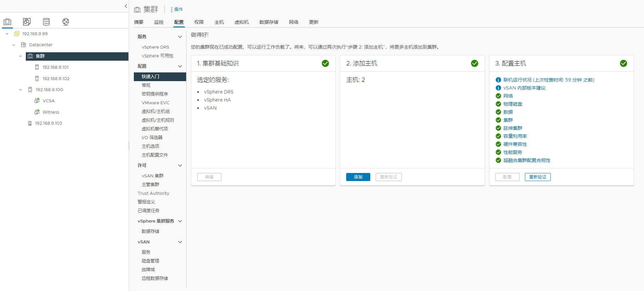Switch to the 网络 tab

293,22
